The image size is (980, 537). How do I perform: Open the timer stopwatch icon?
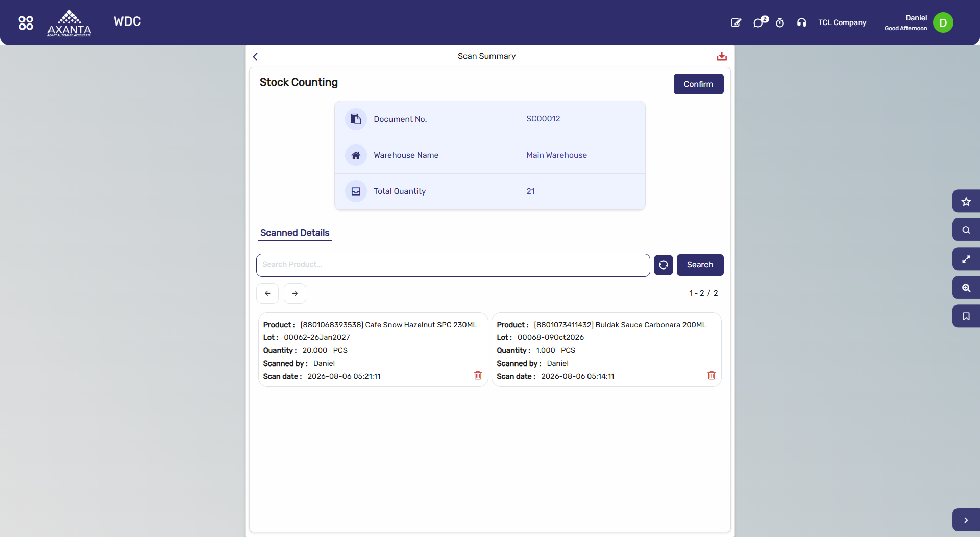tap(780, 22)
